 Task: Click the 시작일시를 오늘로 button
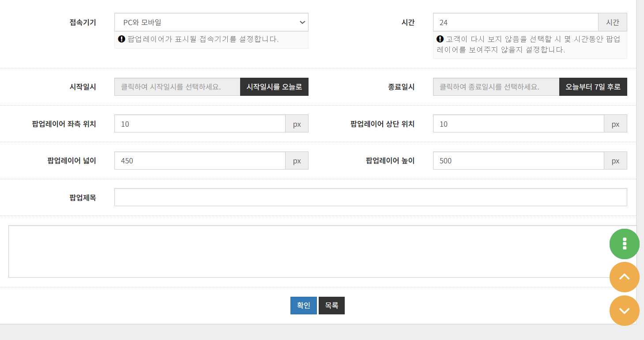click(x=274, y=87)
